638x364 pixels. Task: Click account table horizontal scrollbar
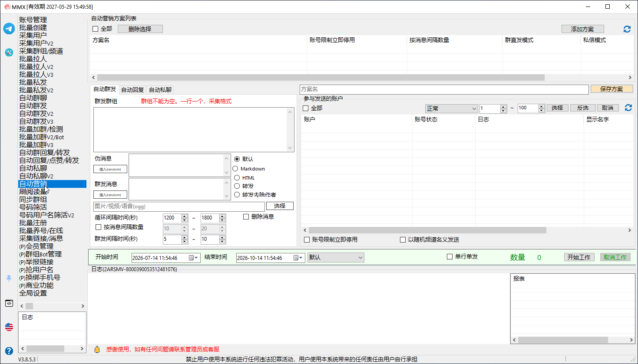427,230
